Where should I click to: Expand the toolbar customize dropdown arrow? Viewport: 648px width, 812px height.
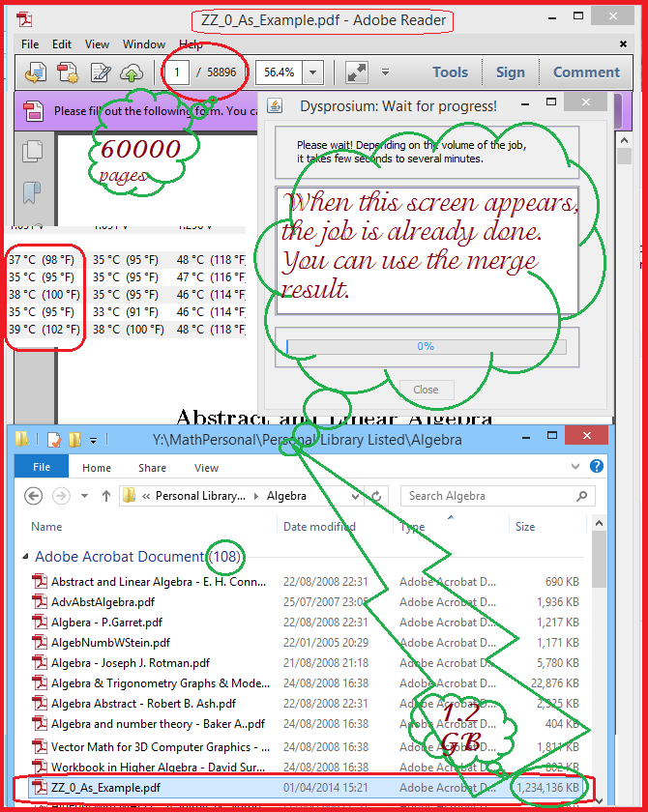385,72
